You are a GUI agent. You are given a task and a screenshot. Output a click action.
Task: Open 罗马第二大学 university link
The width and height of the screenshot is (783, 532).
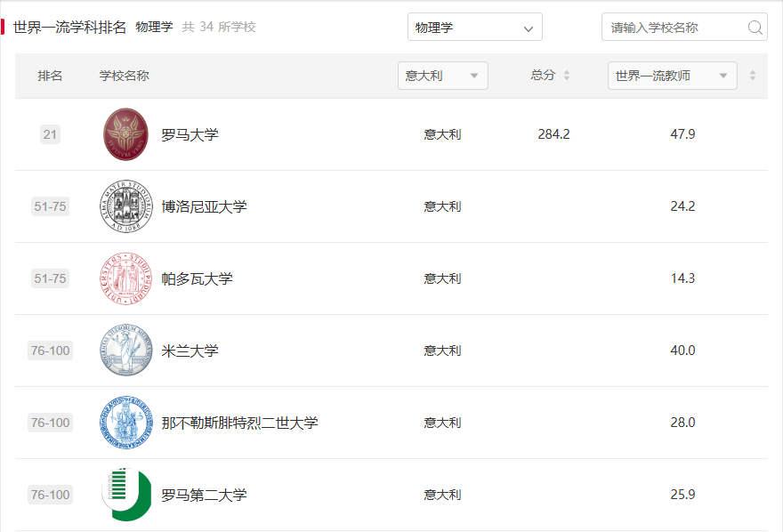pyautogui.click(x=204, y=496)
